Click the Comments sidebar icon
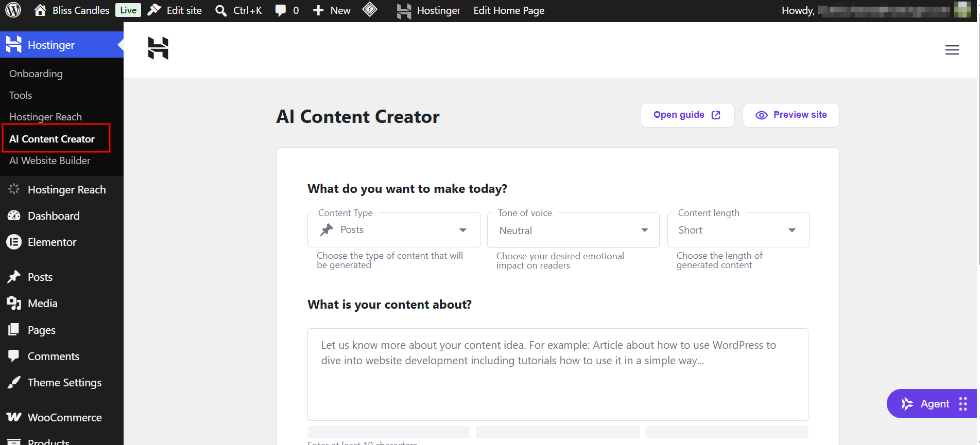 [x=14, y=356]
